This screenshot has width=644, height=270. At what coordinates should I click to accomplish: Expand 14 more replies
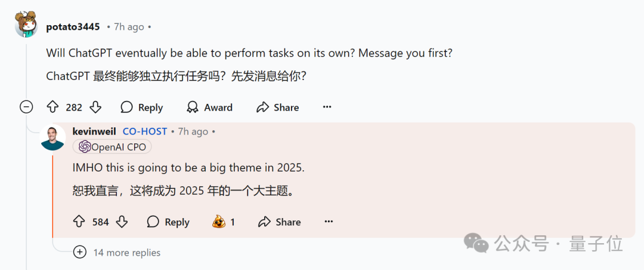pyautogui.click(x=119, y=252)
